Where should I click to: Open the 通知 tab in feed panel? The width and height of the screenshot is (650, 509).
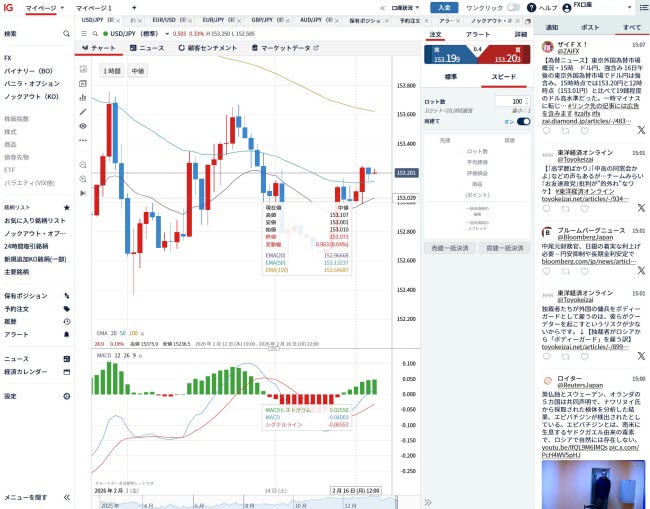pyautogui.click(x=552, y=27)
